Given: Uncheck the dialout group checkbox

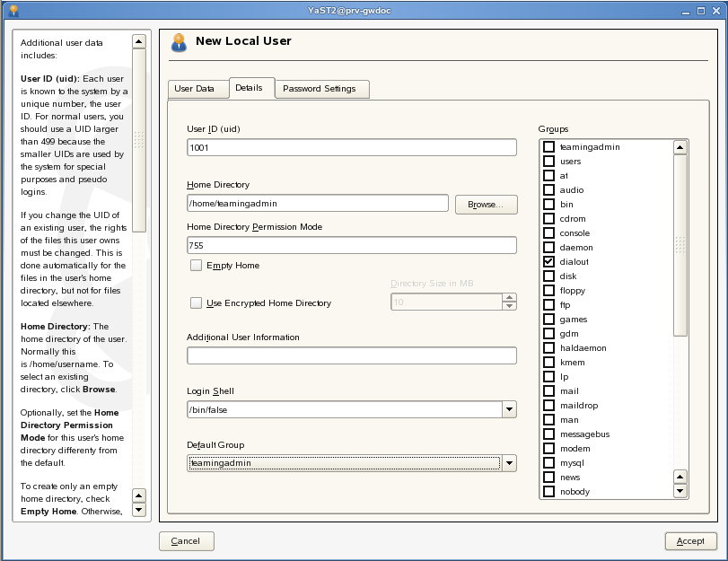Looking at the screenshot, I should click(548, 261).
